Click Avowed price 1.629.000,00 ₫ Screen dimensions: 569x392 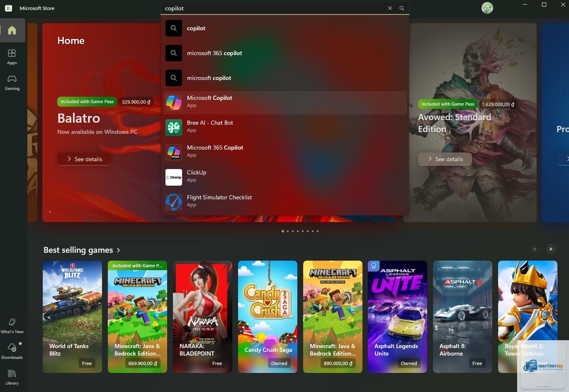pyautogui.click(x=498, y=104)
